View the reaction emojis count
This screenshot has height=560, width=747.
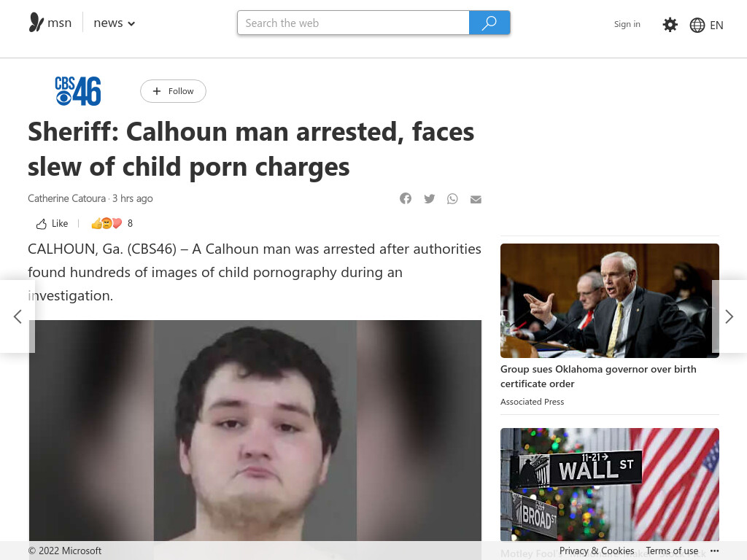coord(112,223)
